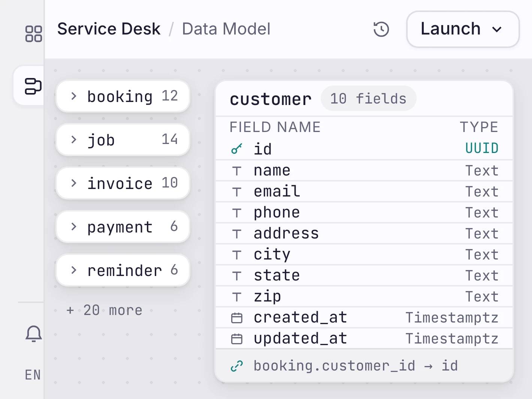Click the text type icon beside address
This screenshot has height=399, width=532.
pyautogui.click(x=237, y=234)
